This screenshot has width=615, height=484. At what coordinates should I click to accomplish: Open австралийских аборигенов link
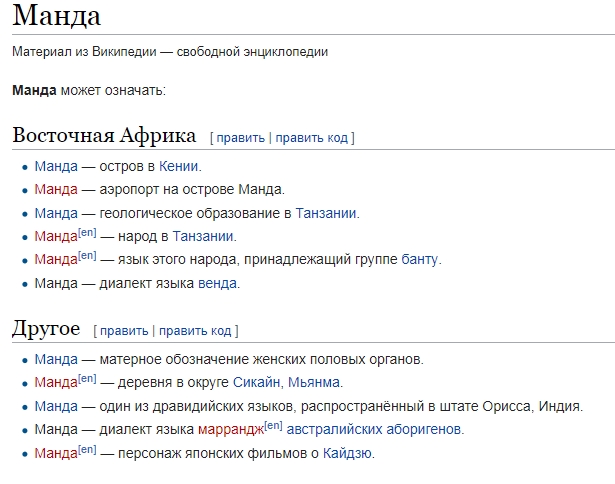pos(374,430)
